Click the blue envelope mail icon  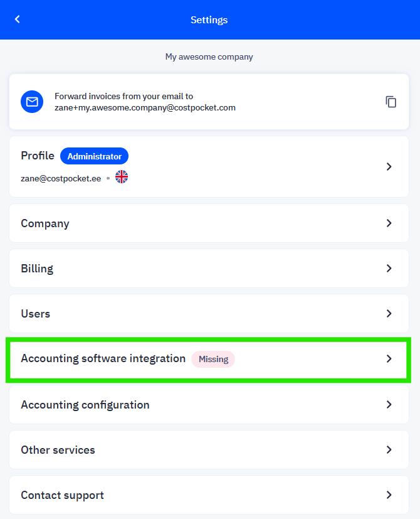pos(32,102)
